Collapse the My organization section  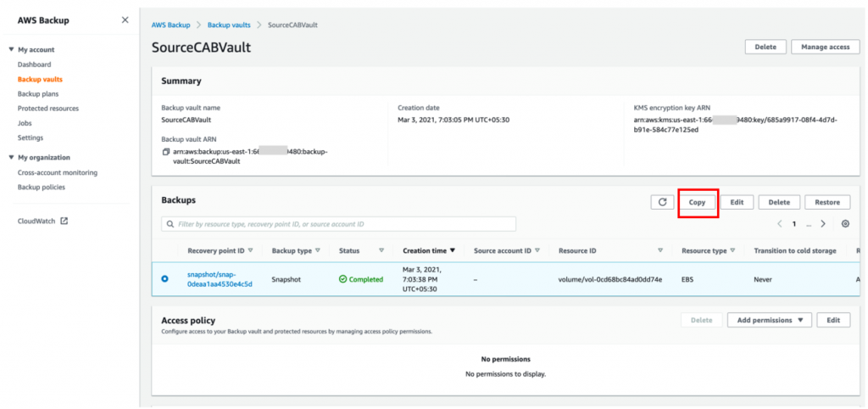11,157
